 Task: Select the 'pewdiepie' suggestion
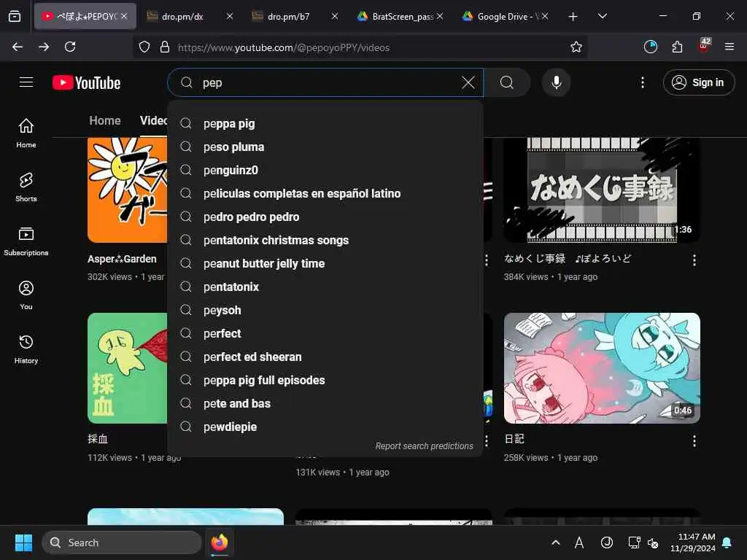click(325, 427)
